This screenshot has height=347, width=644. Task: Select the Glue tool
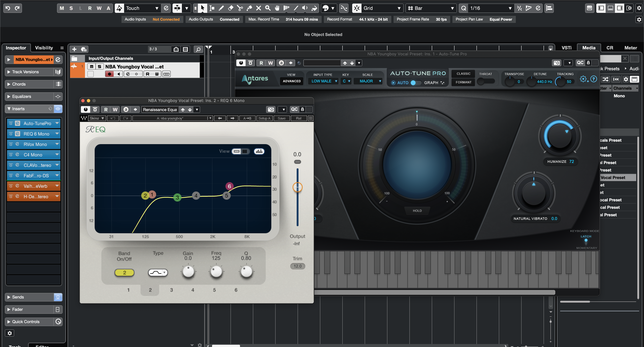pyautogui.click(x=249, y=8)
